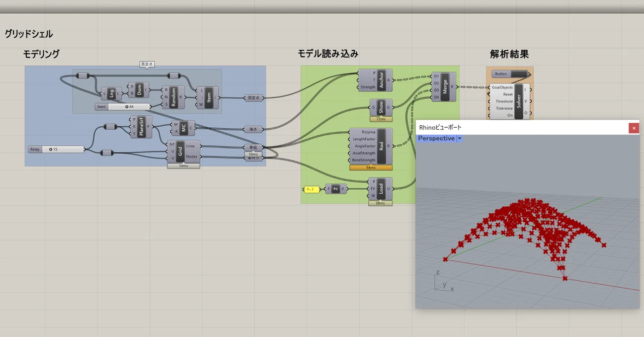Click the グリッドシェル canvas title
644x337 pixels.
tap(29, 34)
